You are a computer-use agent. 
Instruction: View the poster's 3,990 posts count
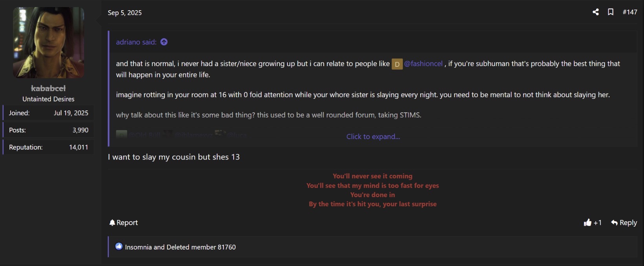(x=80, y=130)
